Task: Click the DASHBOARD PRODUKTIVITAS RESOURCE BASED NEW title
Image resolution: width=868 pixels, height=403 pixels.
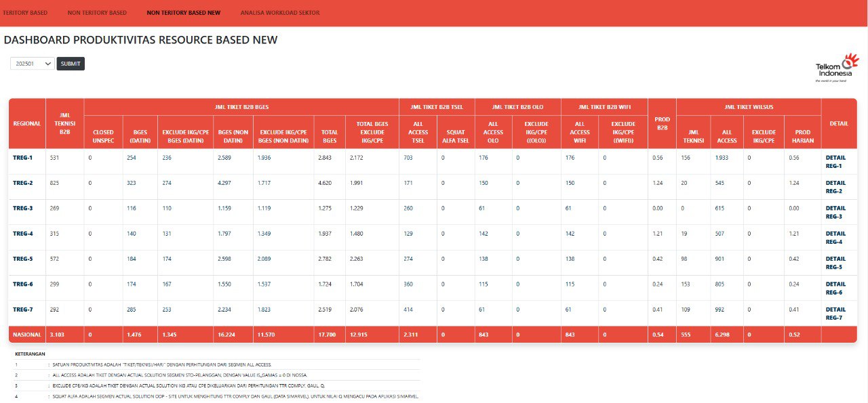Action: [x=140, y=40]
